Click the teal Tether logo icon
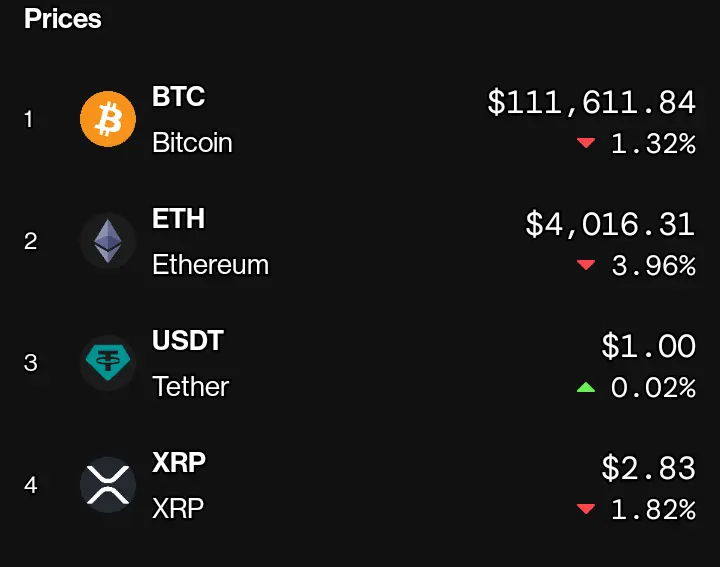This screenshot has width=720, height=567. tap(108, 363)
